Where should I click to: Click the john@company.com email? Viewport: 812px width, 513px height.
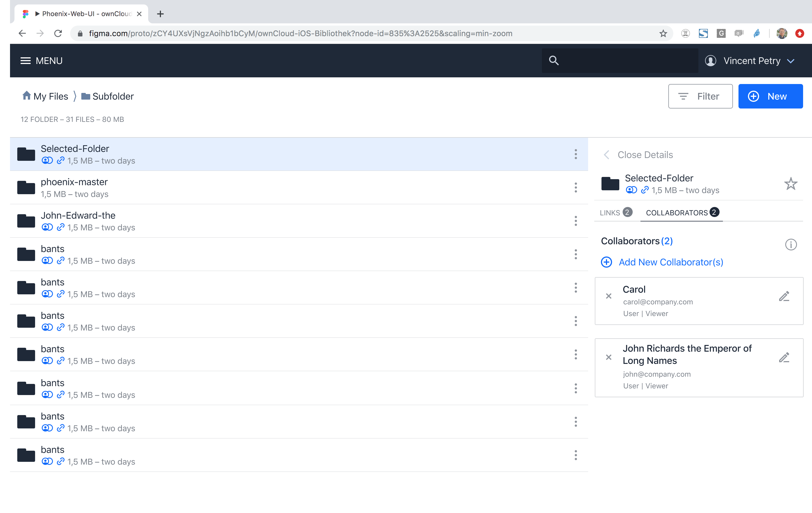pyautogui.click(x=657, y=374)
